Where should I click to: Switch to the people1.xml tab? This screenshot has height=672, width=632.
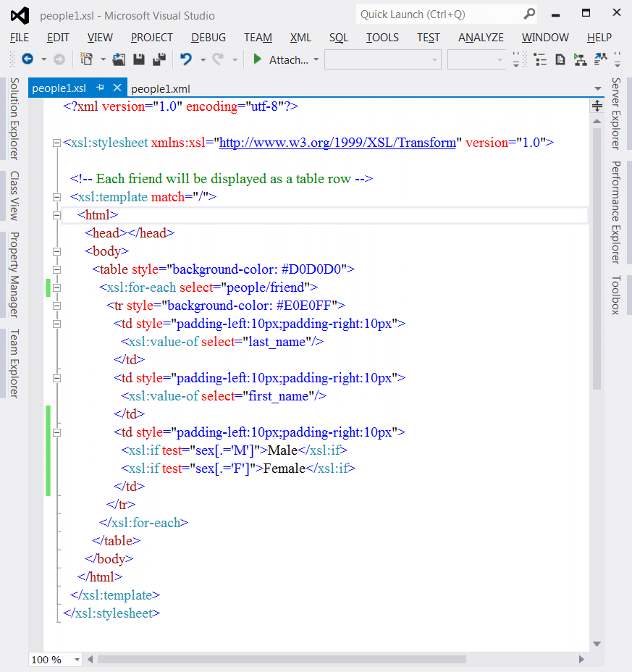[x=160, y=89]
